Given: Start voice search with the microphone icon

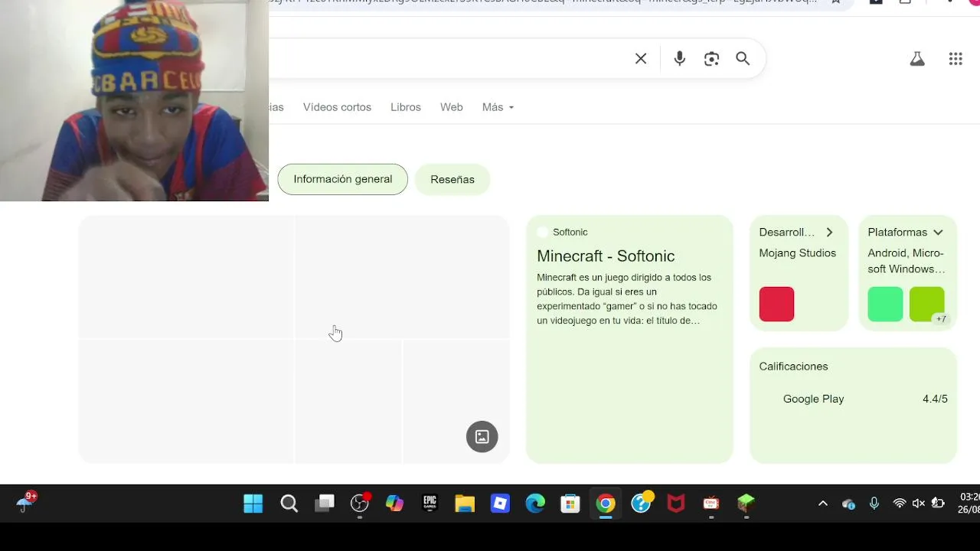Looking at the screenshot, I should (x=680, y=59).
